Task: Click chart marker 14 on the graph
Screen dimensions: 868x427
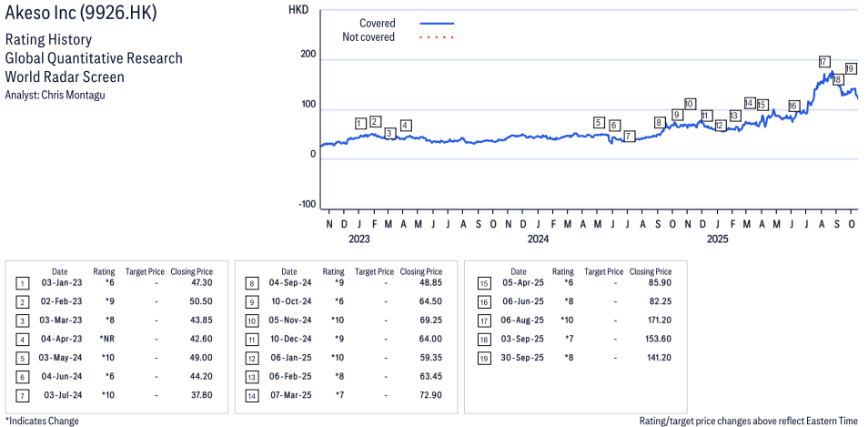Action: 750,103
